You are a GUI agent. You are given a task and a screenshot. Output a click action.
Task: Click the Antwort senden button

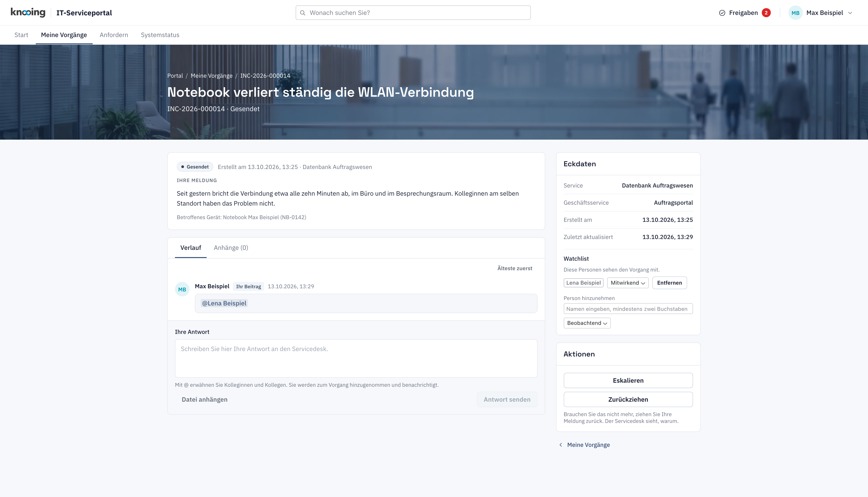pos(507,399)
